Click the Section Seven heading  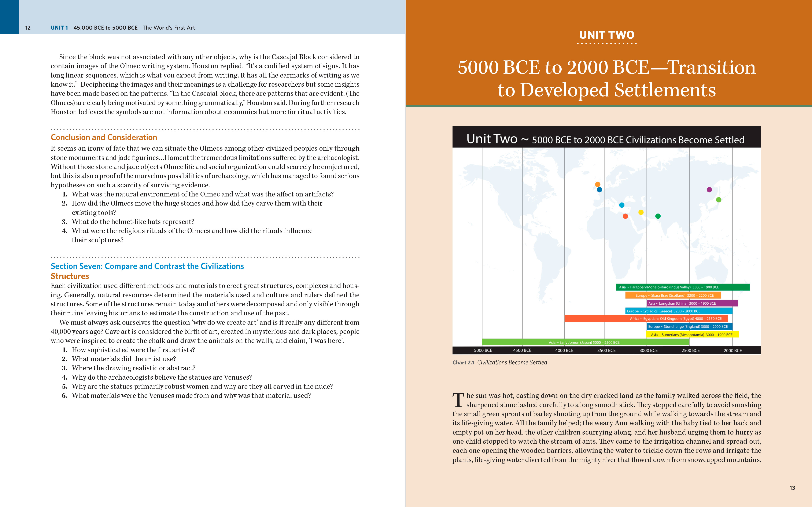coord(147,266)
